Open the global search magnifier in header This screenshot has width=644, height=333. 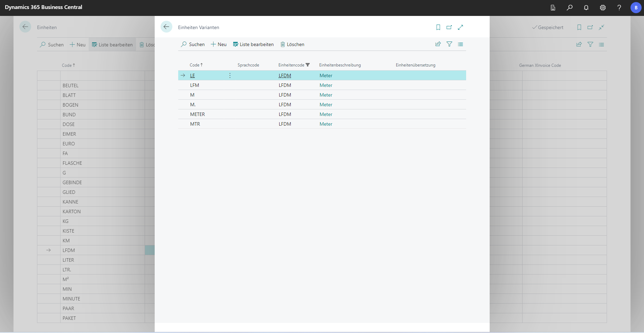tap(570, 8)
